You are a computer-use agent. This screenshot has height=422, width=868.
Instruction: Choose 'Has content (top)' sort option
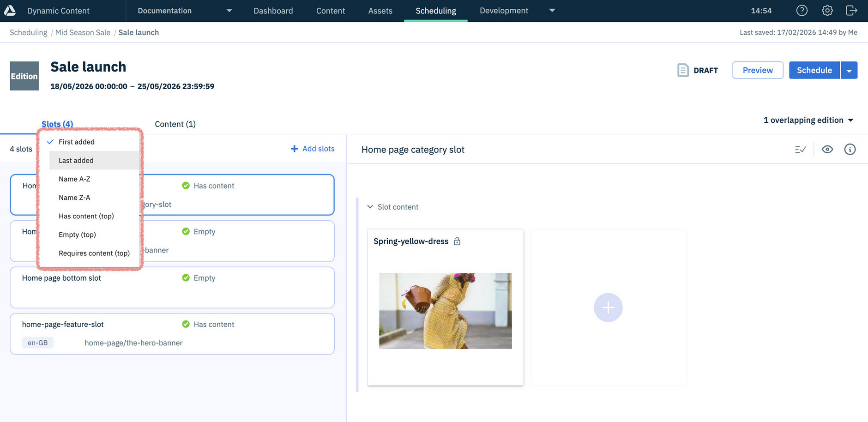pyautogui.click(x=86, y=216)
